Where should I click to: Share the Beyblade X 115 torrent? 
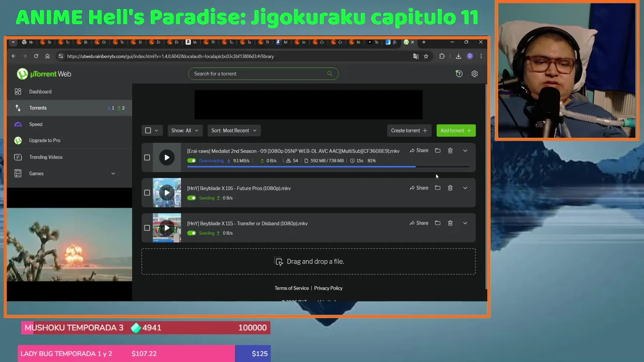(x=419, y=223)
